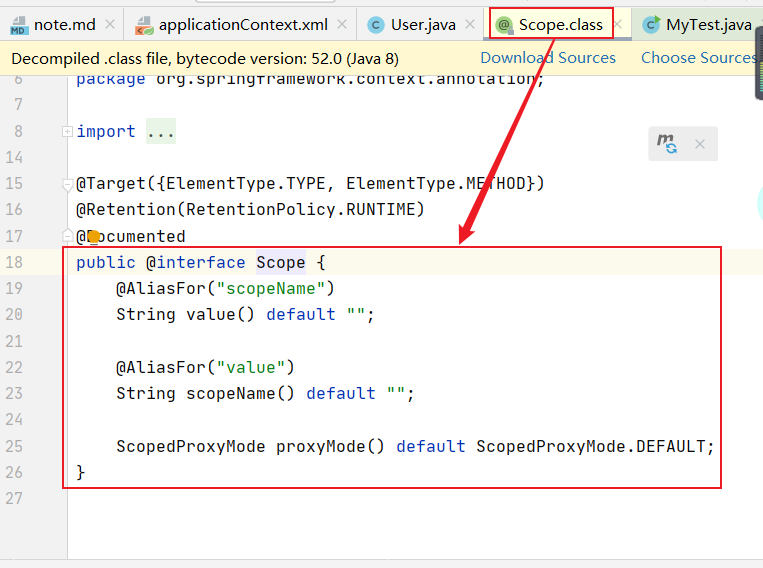Close the applicationContext.xml tab
The height and width of the screenshot is (568, 763).
(342, 24)
